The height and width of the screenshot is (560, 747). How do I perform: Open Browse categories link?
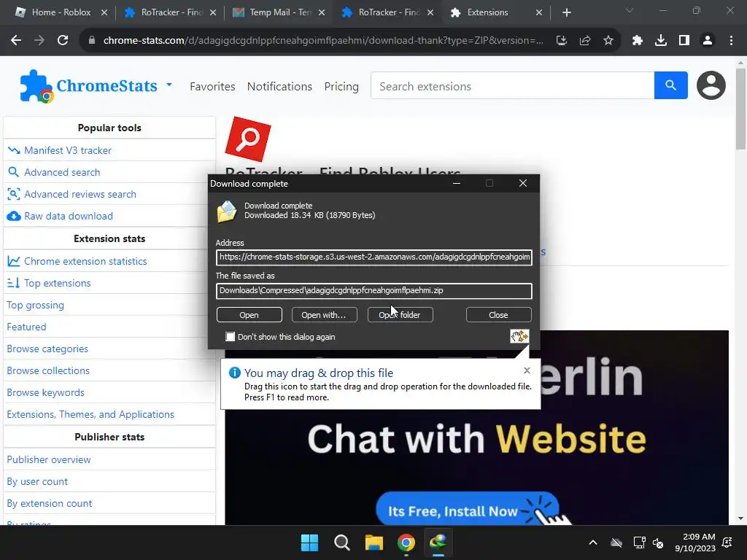47,349
